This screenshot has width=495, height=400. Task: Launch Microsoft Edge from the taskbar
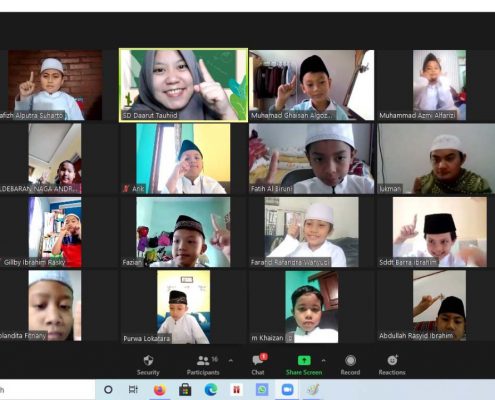[x=211, y=389]
